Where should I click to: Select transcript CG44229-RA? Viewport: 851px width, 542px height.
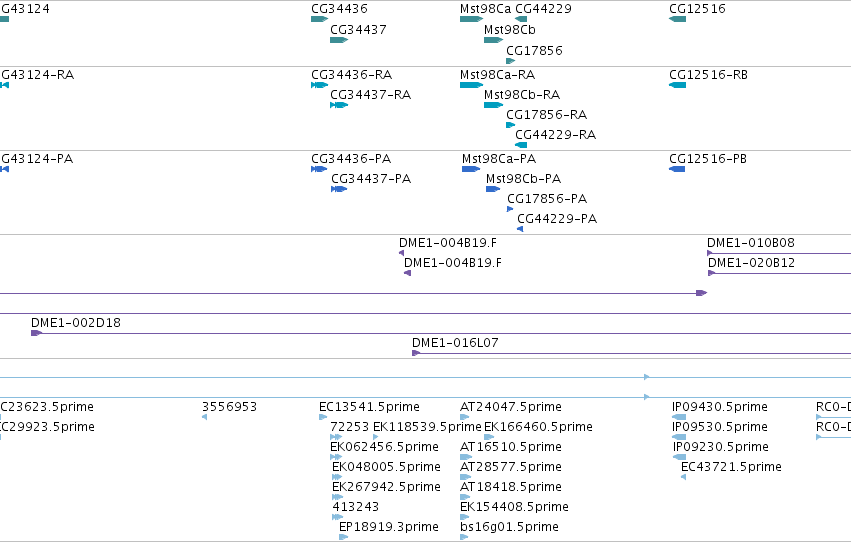coord(556,135)
